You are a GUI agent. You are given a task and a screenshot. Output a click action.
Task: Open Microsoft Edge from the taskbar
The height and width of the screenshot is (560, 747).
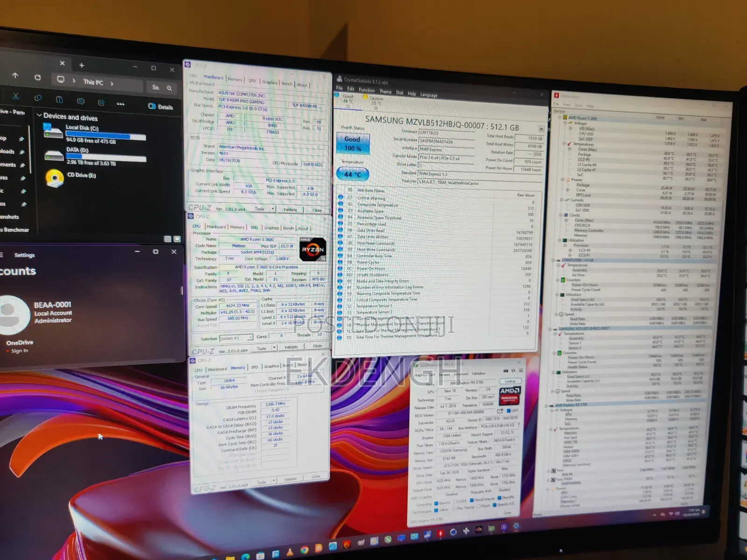pos(246,556)
